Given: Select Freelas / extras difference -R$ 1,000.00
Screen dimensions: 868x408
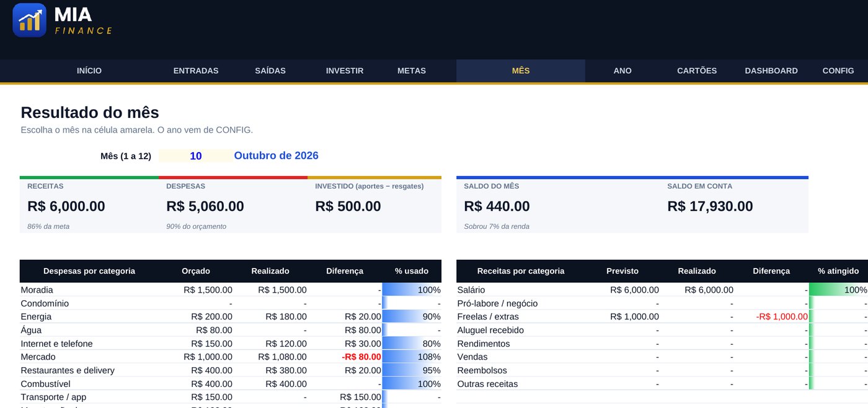Looking at the screenshot, I should [782, 317].
